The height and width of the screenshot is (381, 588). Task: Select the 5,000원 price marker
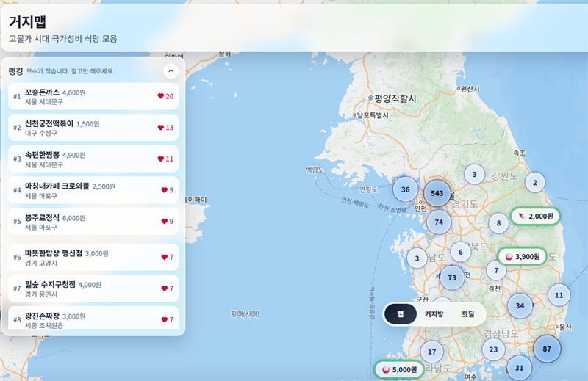(x=398, y=369)
